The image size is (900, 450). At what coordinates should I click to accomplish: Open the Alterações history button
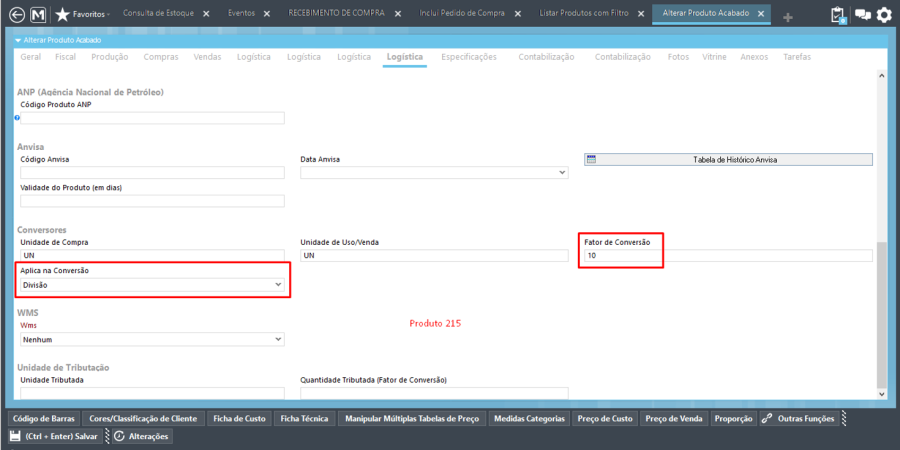coord(142,436)
